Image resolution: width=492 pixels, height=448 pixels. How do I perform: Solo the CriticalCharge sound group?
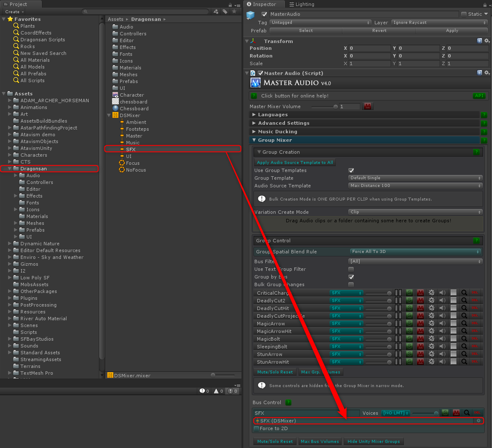coord(410,293)
